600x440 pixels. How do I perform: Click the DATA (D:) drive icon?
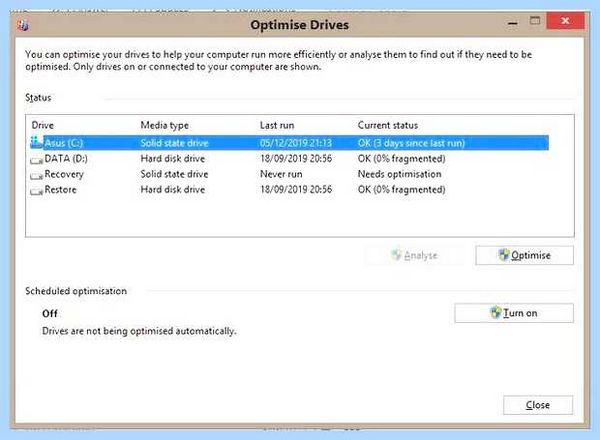(x=37, y=160)
